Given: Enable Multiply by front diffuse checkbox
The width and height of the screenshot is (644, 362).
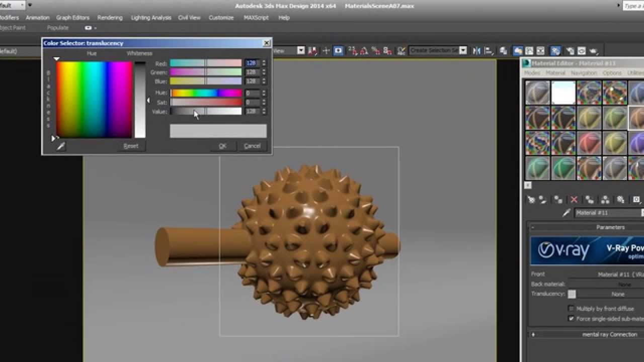Looking at the screenshot, I should pos(571,309).
